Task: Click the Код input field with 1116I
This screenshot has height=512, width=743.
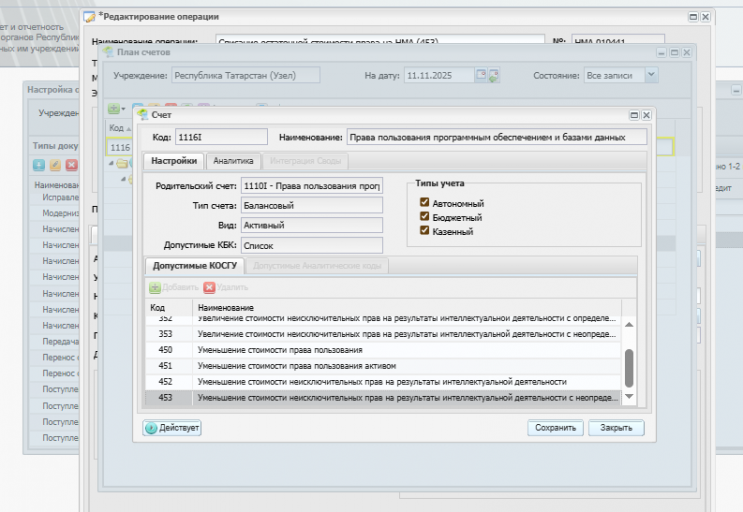Action: click(223, 137)
